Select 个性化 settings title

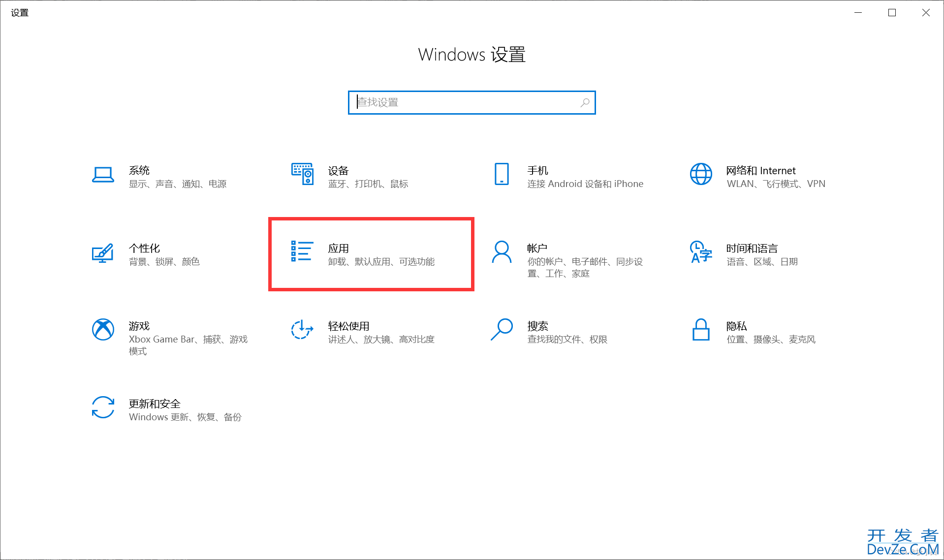145,248
